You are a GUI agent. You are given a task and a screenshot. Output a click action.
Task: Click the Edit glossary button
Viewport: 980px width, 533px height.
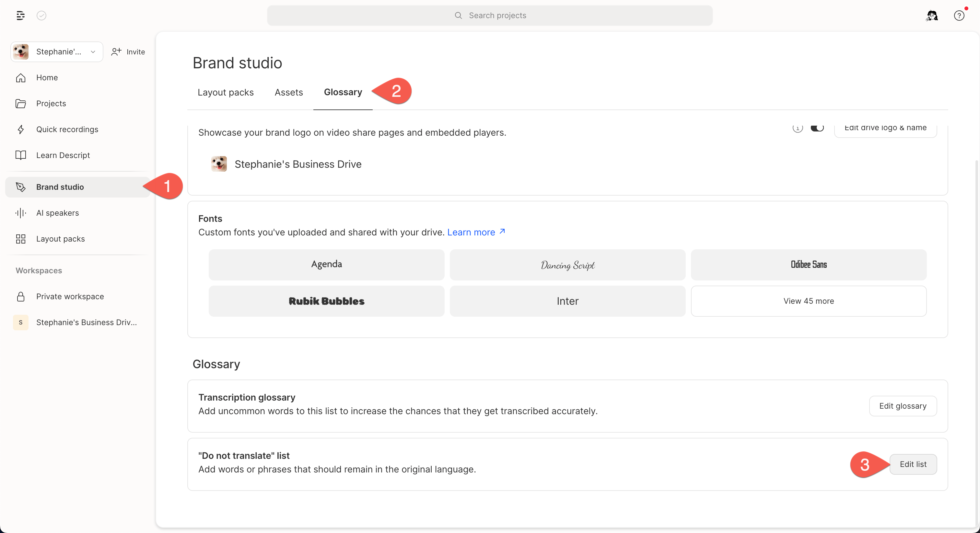click(x=903, y=406)
